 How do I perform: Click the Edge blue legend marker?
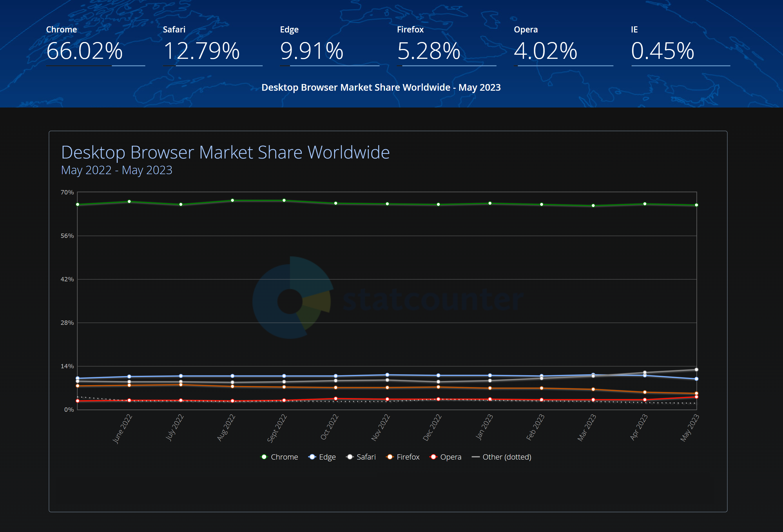pyautogui.click(x=312, y=457)
